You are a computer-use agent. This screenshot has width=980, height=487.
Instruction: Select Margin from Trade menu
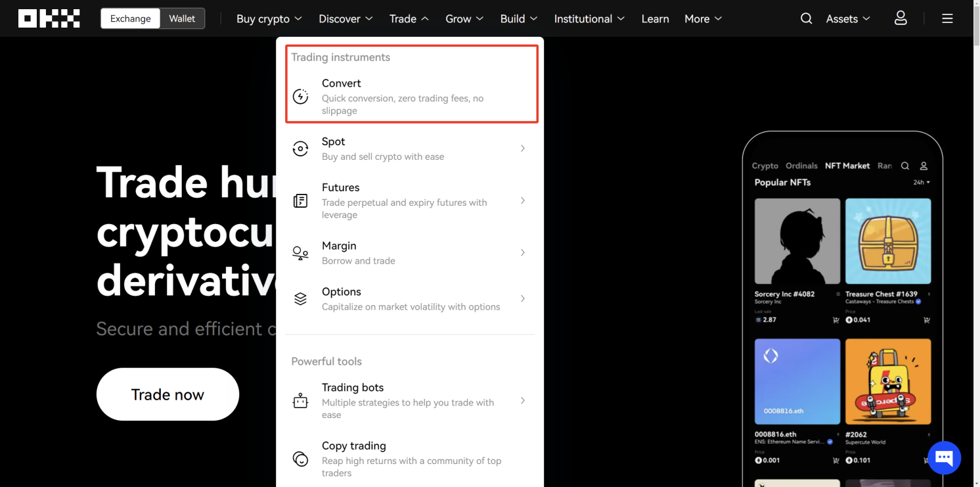coord(411,252)
